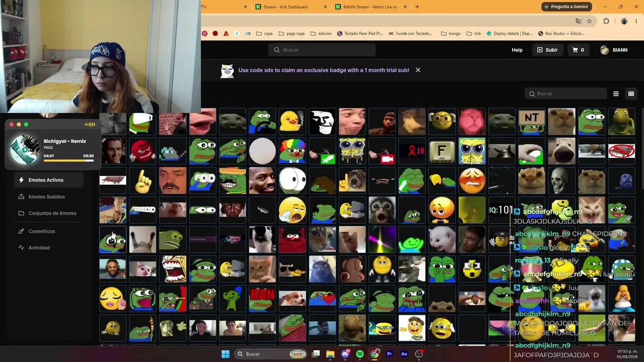Open File Explorer from the taskbar
Screen dimensions: 644x362
(x=330, y=354)
